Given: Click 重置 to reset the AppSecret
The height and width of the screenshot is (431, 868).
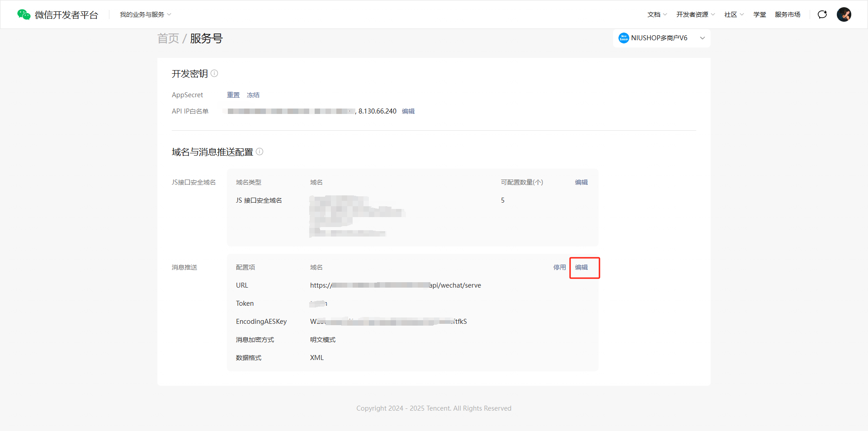Looking at the screenshot, I should pyautogui.click(x=233, y=95).
